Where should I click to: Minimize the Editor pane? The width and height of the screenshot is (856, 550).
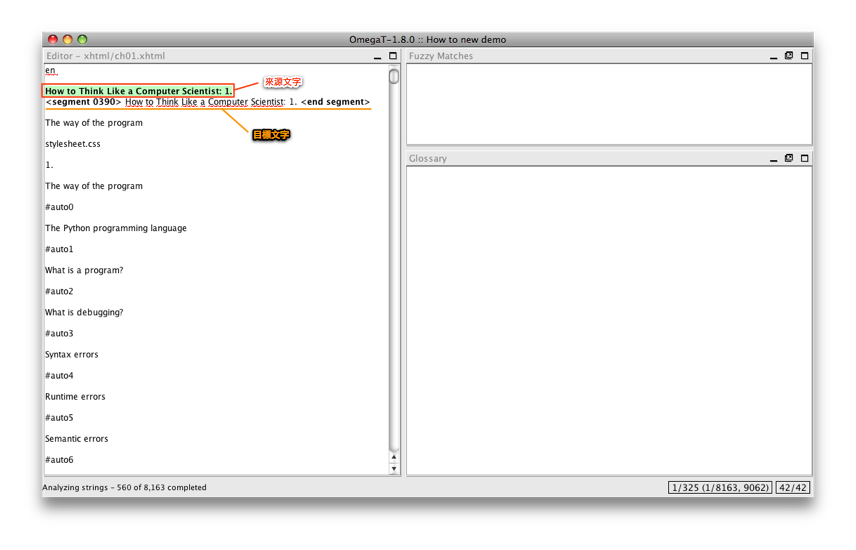click(377, 57)
